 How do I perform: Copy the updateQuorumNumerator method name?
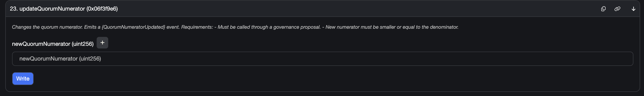click(603, 9)
